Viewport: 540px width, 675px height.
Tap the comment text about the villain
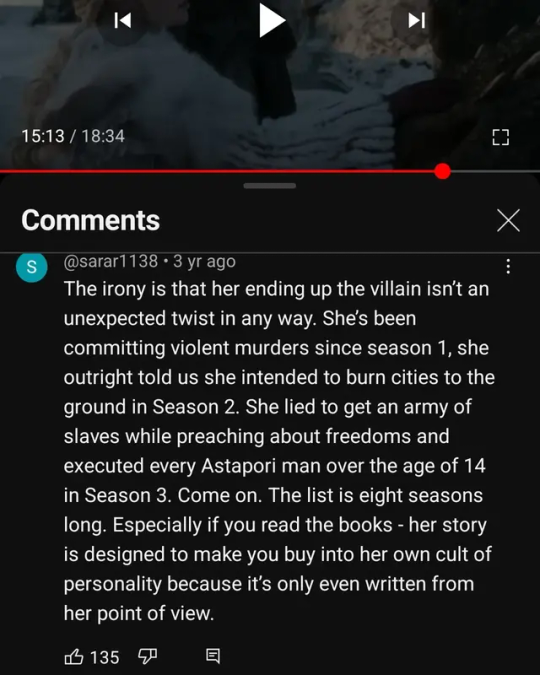(x=278, y=451)
